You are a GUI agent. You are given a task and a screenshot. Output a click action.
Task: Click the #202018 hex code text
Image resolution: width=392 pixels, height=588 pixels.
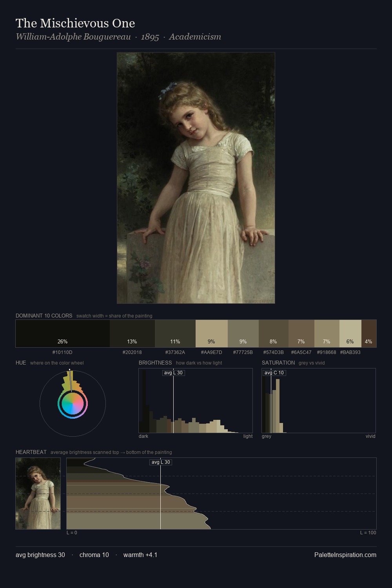click(x=132, y=352)
